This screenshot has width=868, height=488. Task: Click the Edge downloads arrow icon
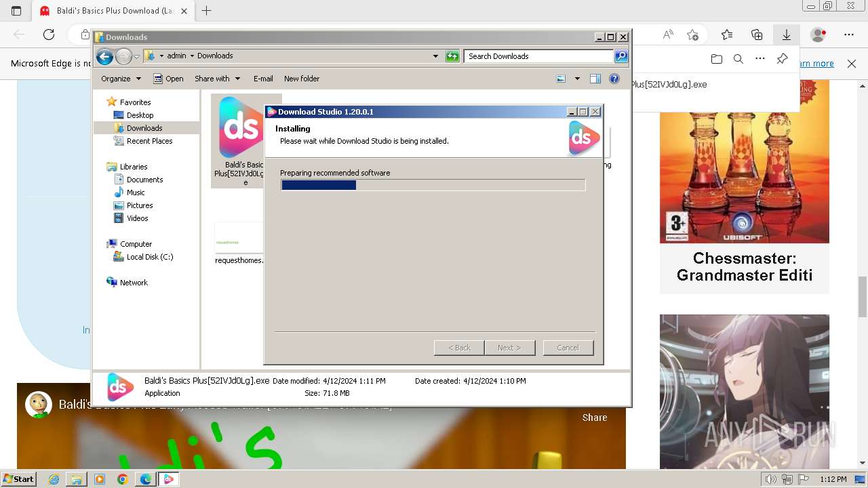pos(787,35)
